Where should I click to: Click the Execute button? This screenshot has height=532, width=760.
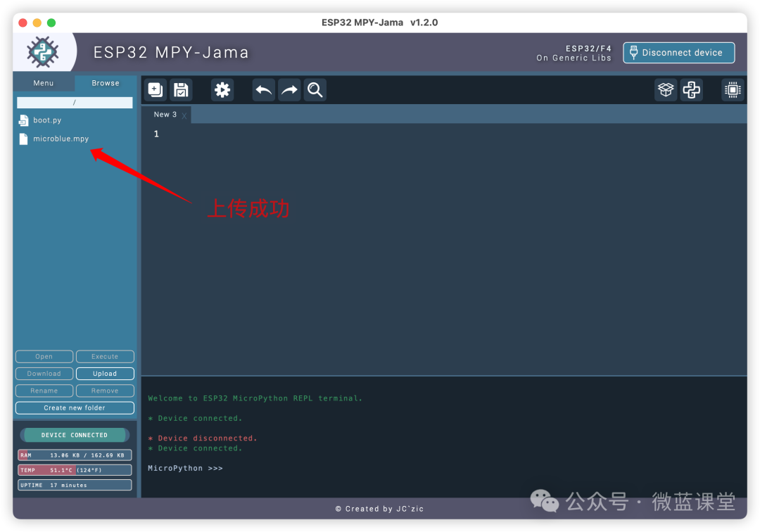[105, 357]
